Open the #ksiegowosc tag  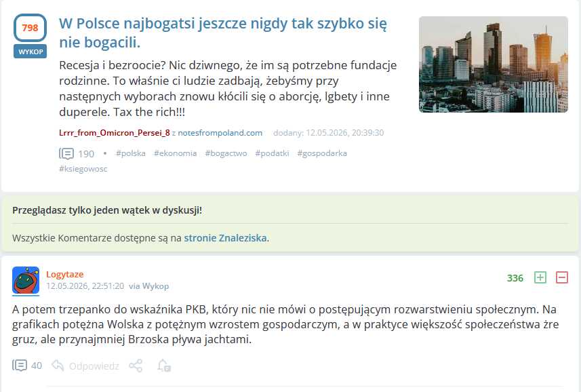[83, 169]
